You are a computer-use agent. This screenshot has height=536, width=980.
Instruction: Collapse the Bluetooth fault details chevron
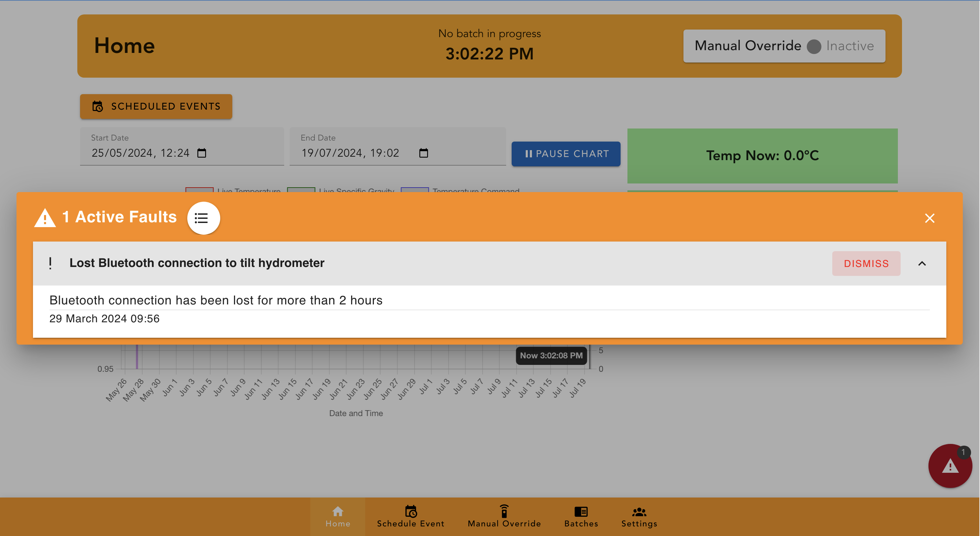(922, 263)
